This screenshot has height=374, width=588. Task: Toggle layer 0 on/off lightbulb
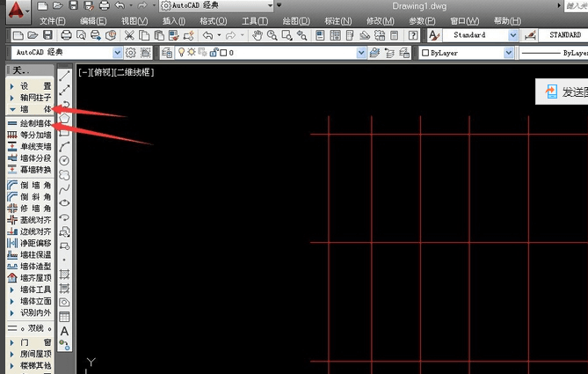coord(182,53)
